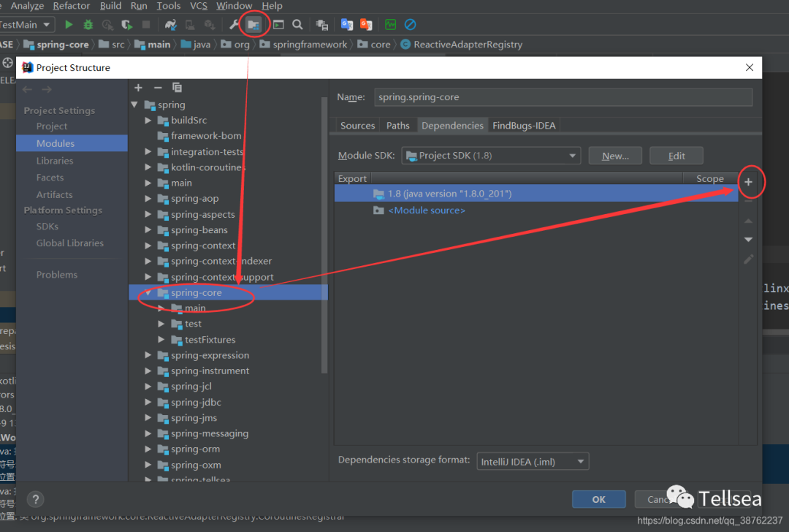Open Settings wrench icon
Image resolution: width=789 pixels, height=532 pixels.
[234, 24]
